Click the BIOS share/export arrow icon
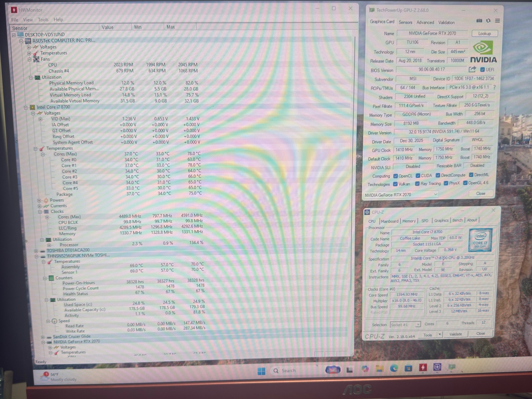The image size is (532, 399). [472, 69]
